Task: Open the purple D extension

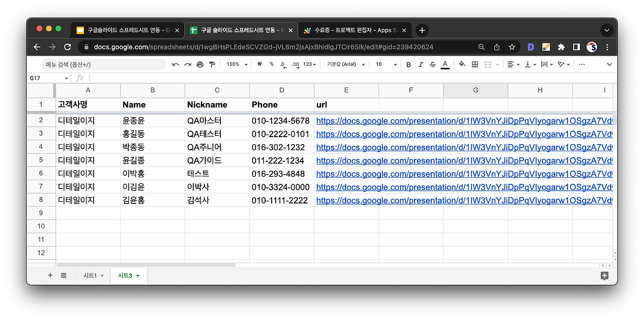Action: (x=531, y=47)
